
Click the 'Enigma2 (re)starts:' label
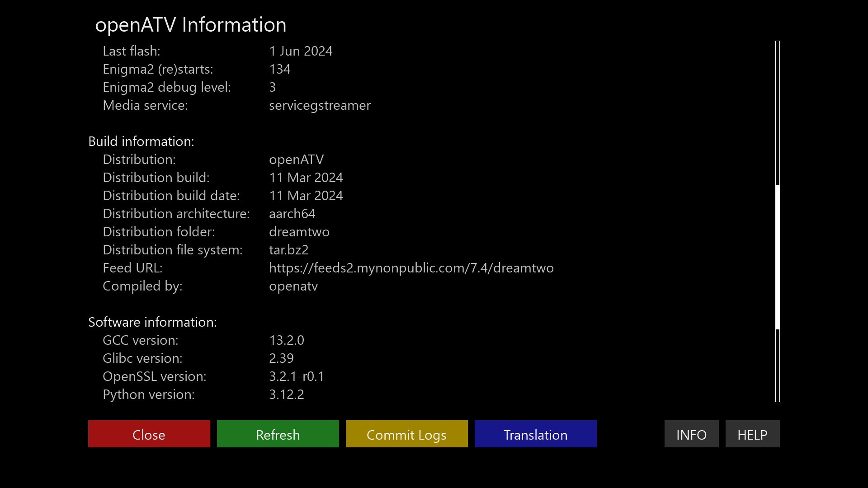(x=158, y=69)
